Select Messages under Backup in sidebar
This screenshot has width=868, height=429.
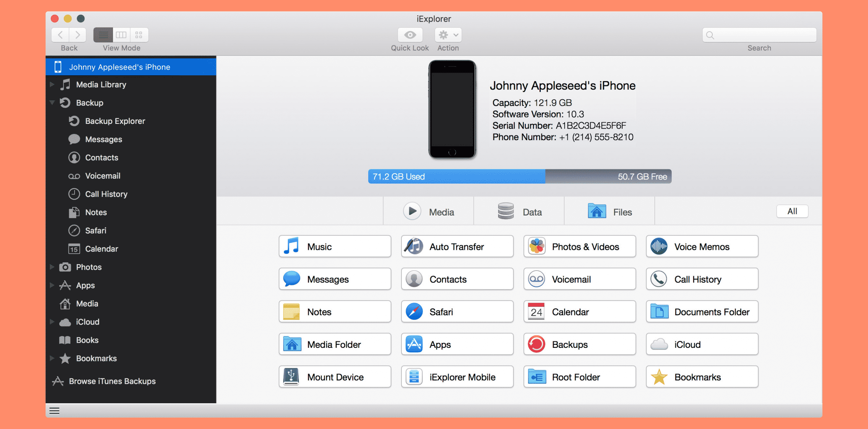coord(131,139)
